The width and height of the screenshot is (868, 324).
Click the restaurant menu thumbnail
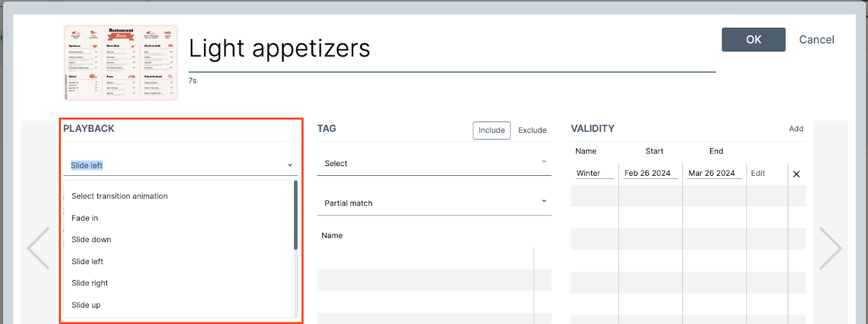point(120,62)
